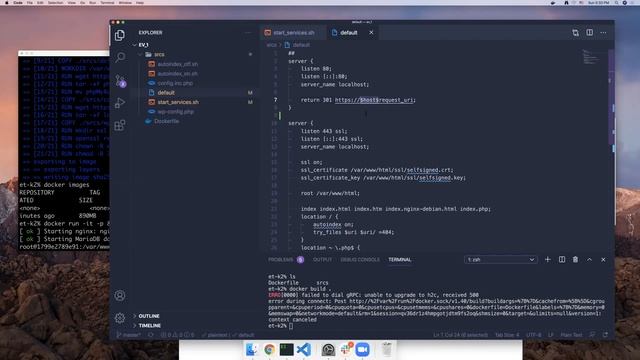The width and height of the screenshot is (640, 360).
Task: Close the default editor tab
Action: coord(371,33)
